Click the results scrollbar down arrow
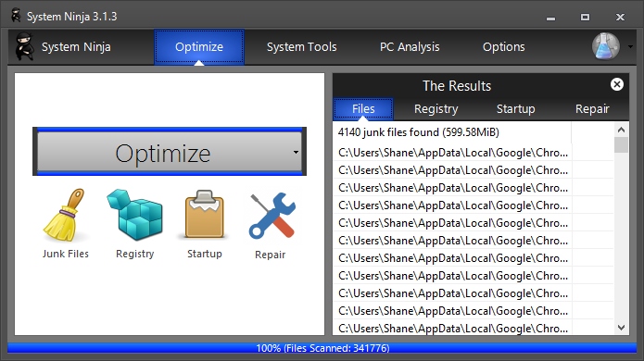This screenshot has height=361, width=644. click(x=621, y=328)
